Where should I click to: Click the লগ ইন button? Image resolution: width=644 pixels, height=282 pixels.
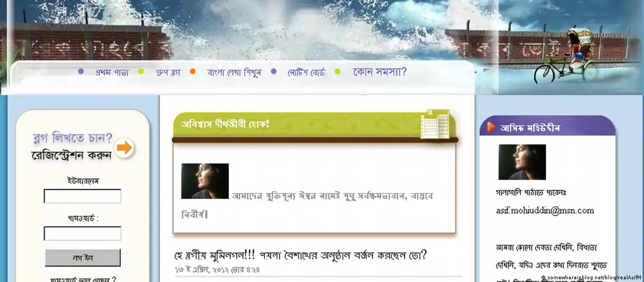[83, 258]
